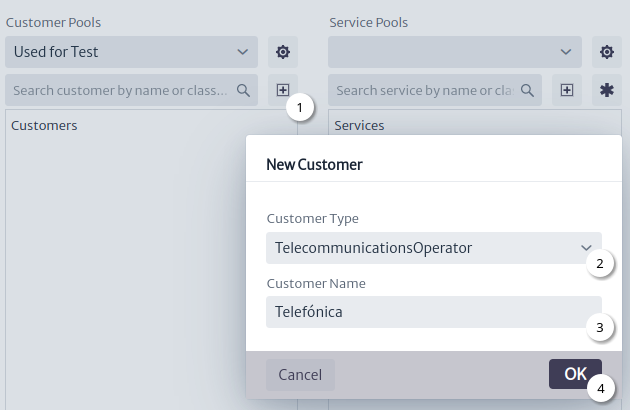Open Service Pools settings gear
Screen dimensions: 630x410
click(607, 52)
